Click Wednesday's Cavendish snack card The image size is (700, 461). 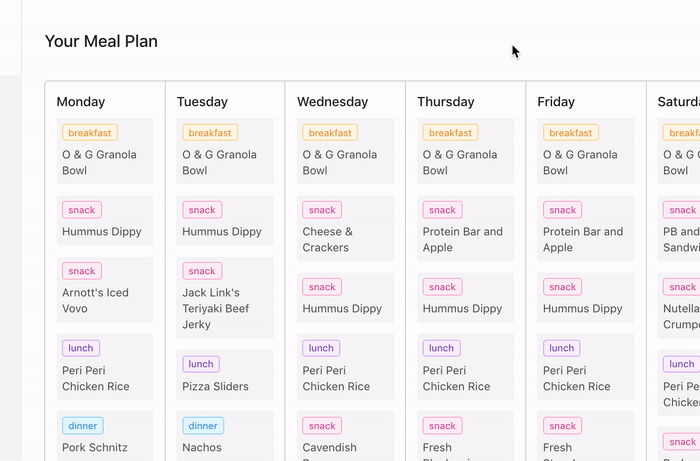coord(345,436)
